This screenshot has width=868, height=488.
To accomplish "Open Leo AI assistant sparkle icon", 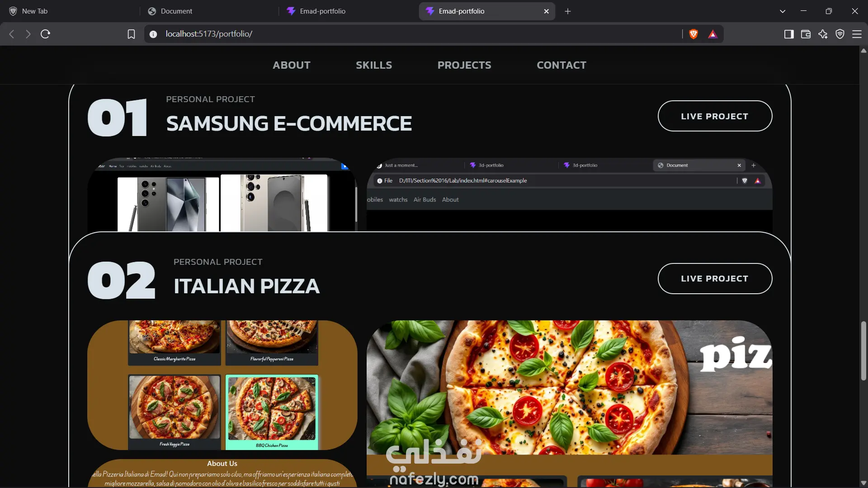I will [823, 34].
